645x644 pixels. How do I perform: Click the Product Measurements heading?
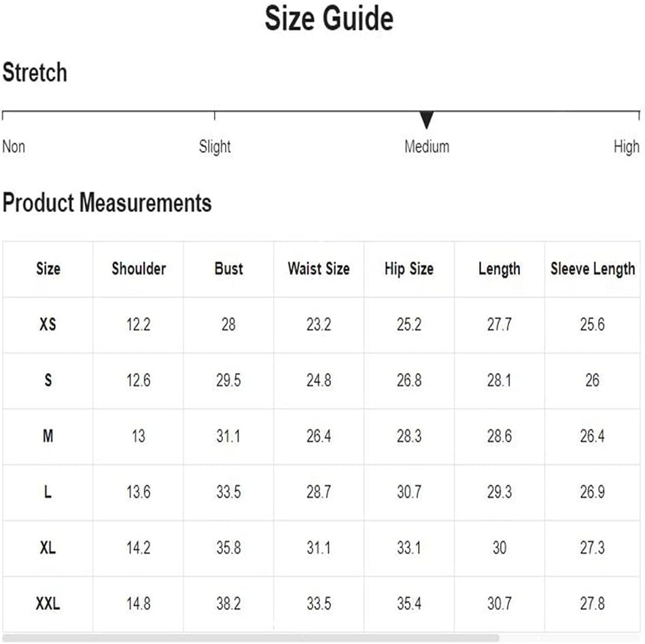107,202
